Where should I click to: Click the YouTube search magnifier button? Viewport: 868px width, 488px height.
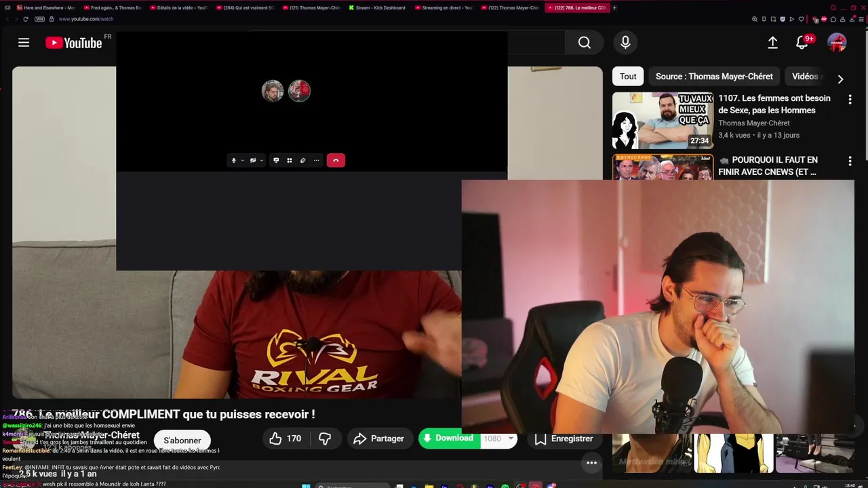pos(585,43)
